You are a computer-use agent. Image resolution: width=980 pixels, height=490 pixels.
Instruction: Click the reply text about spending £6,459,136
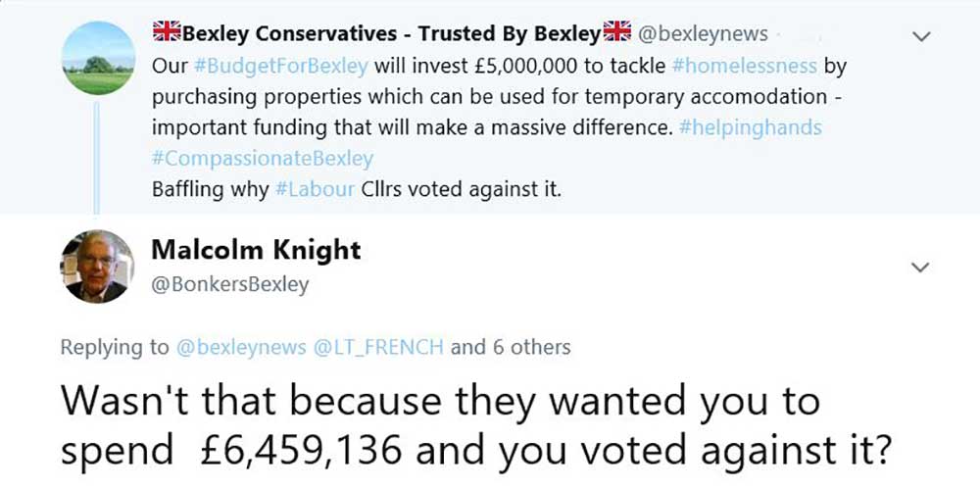coord(475,423)
